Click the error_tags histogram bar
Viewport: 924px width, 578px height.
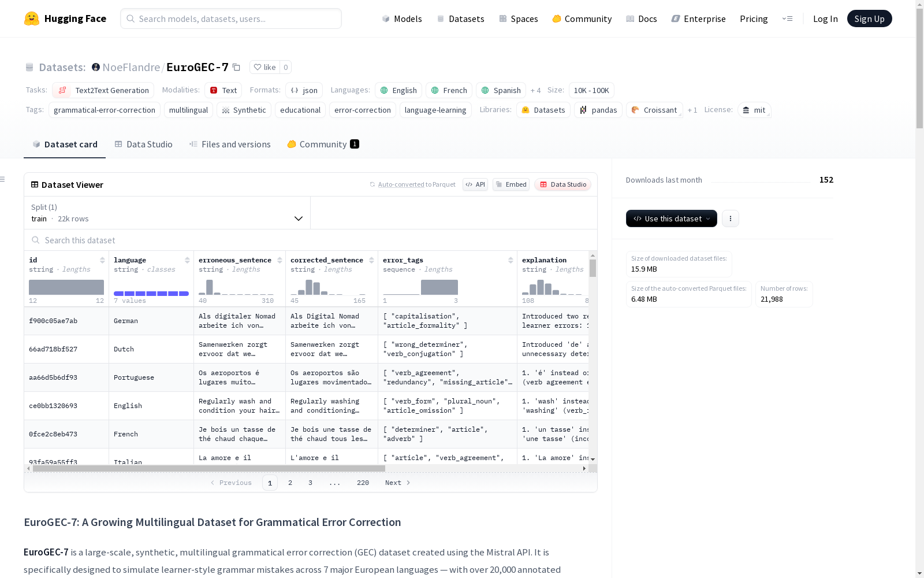coord(439,287)
